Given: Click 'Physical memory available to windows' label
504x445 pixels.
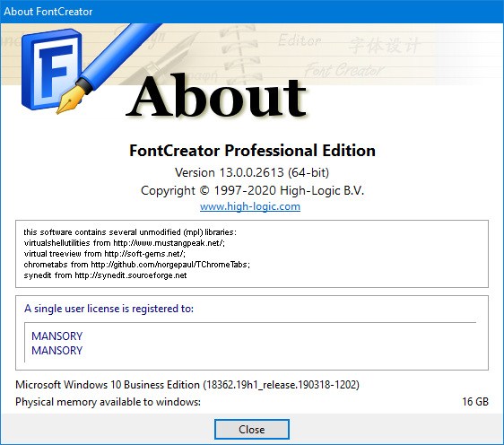Looking at the screenshot, I should 108,402.
